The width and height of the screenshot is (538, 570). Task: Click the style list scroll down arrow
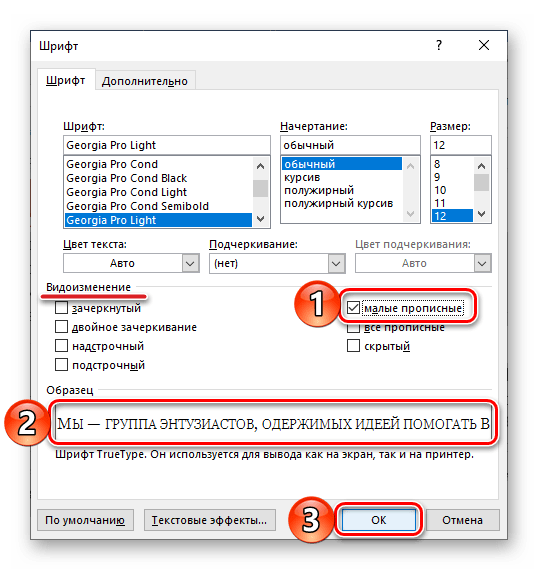(410, 214)
